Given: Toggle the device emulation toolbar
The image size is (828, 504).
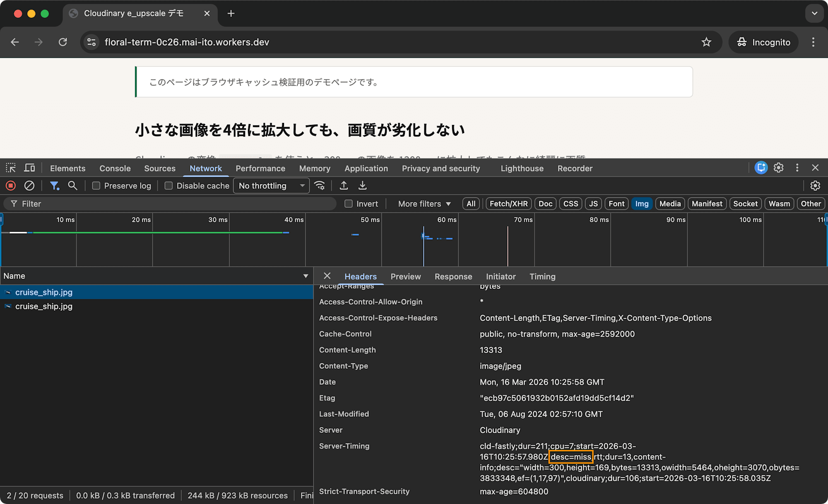Looking at the screenshot, I should 29,168.
